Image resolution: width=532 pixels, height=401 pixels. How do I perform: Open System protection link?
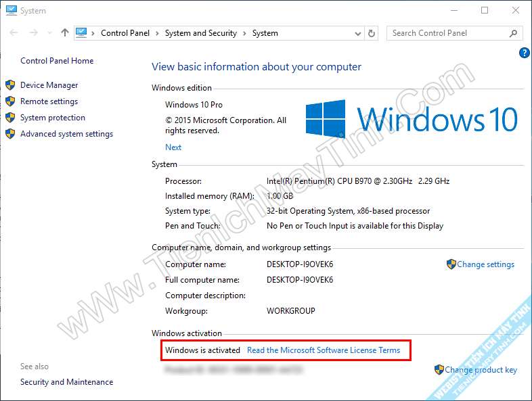(53, 118)
